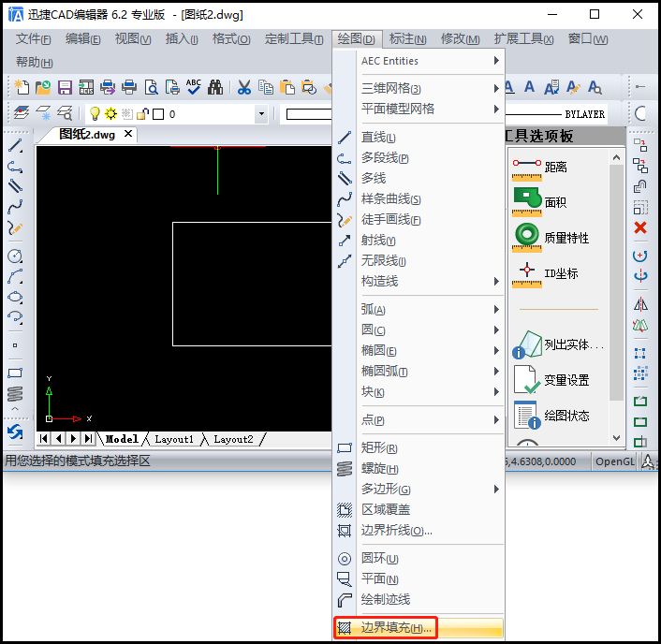
Task: Expand the 三维网格 submenu
Action: [x=431, y=88]
